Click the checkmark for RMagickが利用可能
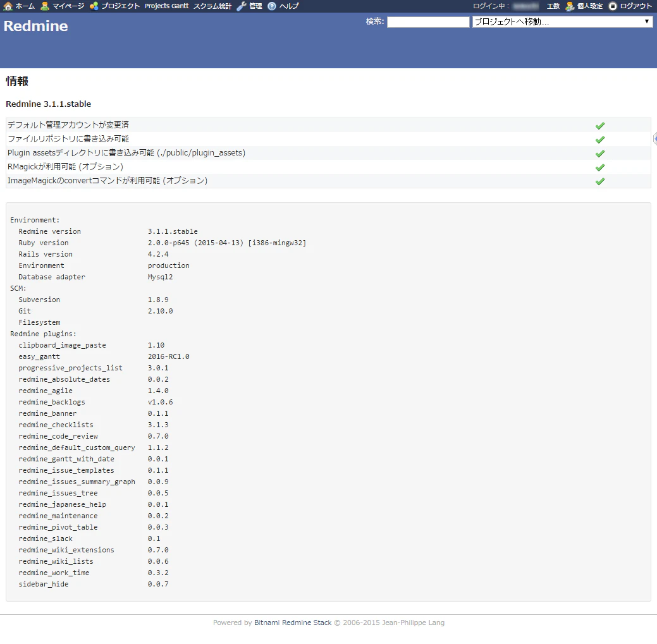657x644 pixels. (600, 167)
